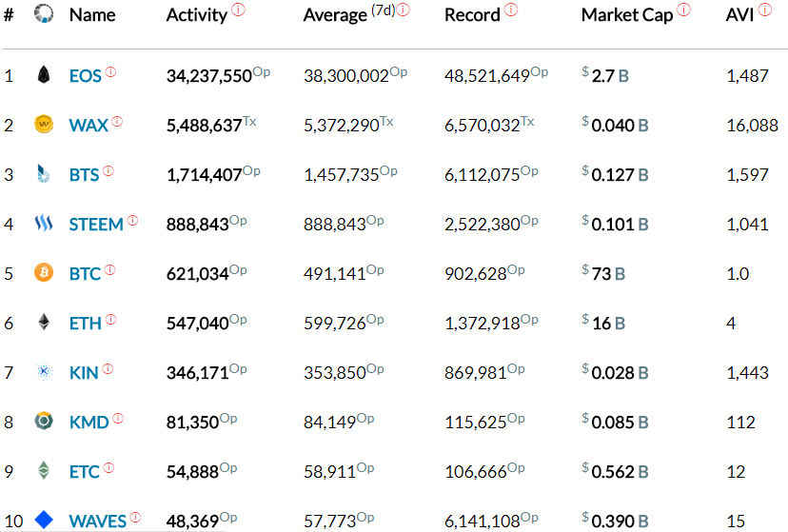Sort by the Average (7d) column header

[x=348, y=14]
